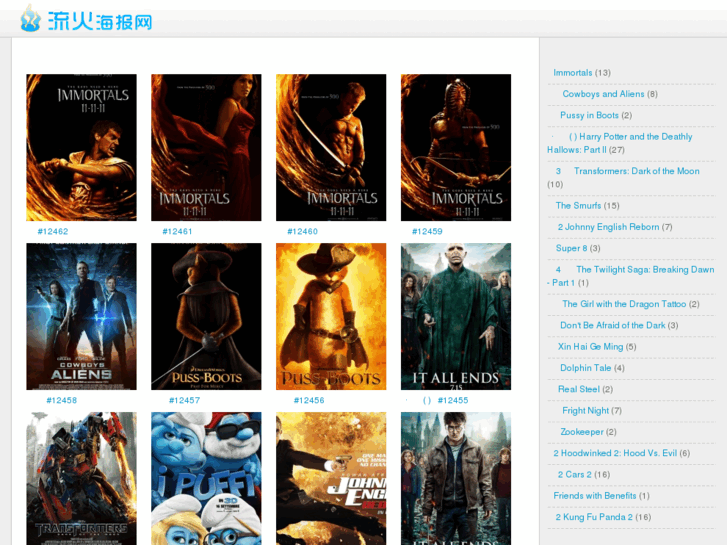Image resolution: width=727 pixels, height=545 pixels.
Task: Open dark Puss in Boots poster #12457
Action: pos(206,316)
